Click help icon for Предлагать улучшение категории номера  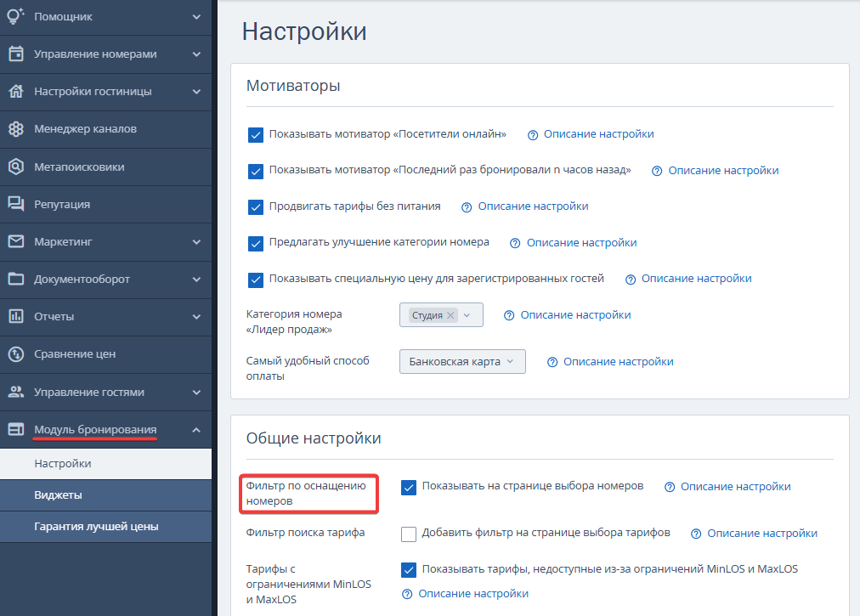coord(514,244)
